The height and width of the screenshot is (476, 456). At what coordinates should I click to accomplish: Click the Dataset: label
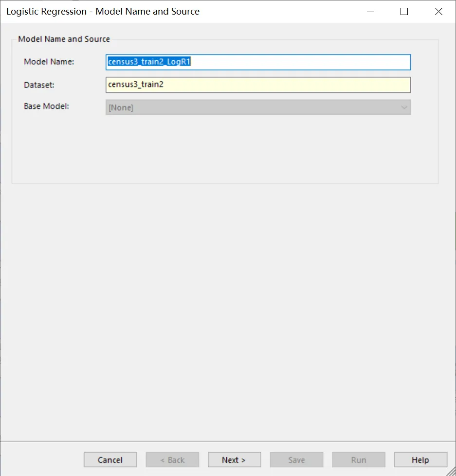point(39,85)
